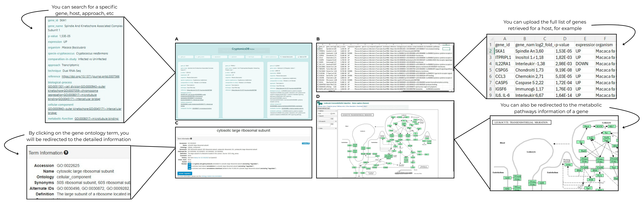Click the Save as CSV download button
Viewport: 644px width, 203px height.
tap(302, 57)
